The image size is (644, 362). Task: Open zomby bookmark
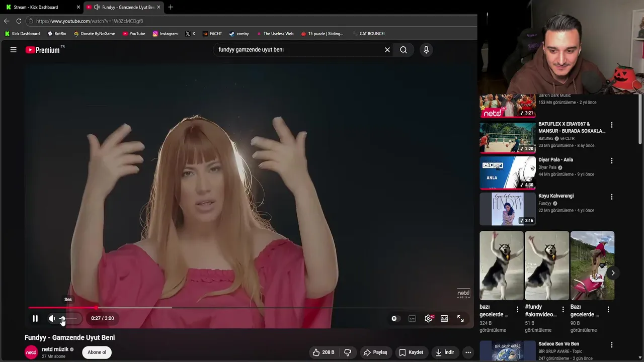(x=239, y=34)
